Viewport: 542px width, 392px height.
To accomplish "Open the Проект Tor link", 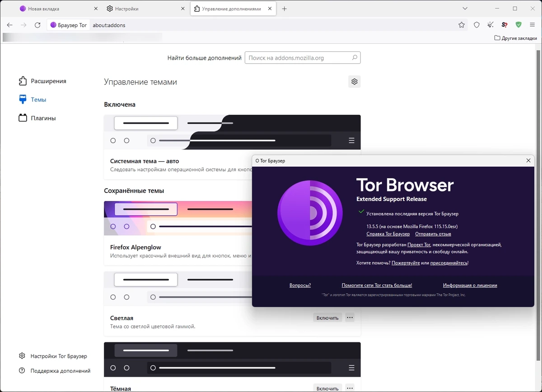I will click(x=419, y=245).
